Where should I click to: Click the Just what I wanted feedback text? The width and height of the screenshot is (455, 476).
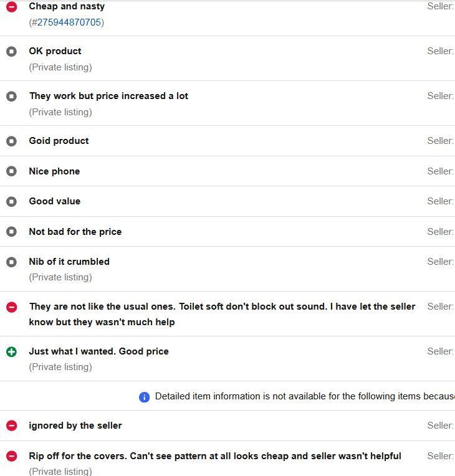[x=98, y=351]
